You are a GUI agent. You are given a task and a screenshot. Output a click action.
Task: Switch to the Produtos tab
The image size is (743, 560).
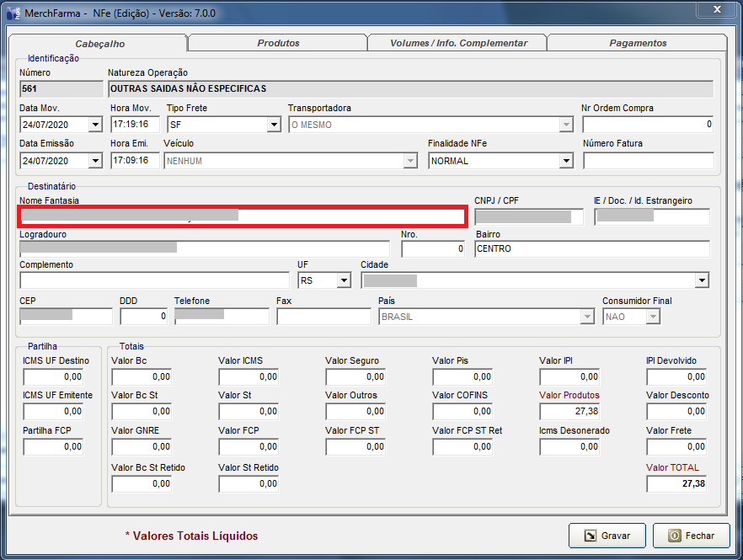(278, 43)
